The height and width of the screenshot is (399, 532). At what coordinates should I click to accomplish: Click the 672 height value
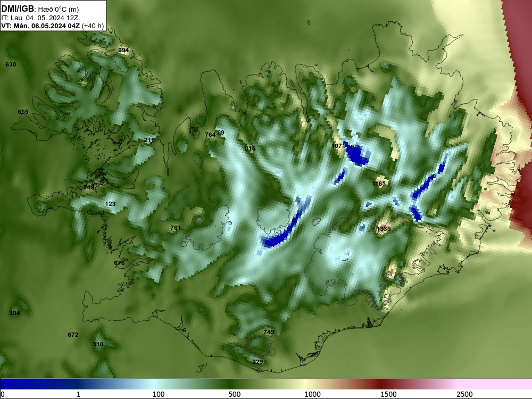coord(73,335)
